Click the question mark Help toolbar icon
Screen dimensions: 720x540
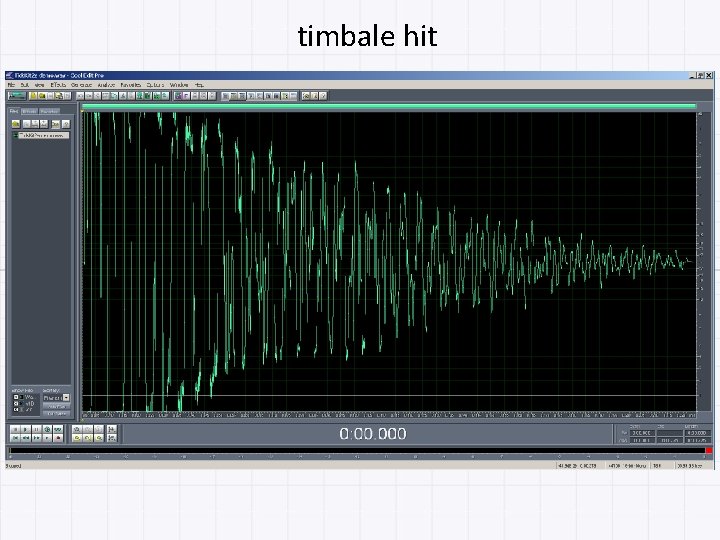coord(323,96)
